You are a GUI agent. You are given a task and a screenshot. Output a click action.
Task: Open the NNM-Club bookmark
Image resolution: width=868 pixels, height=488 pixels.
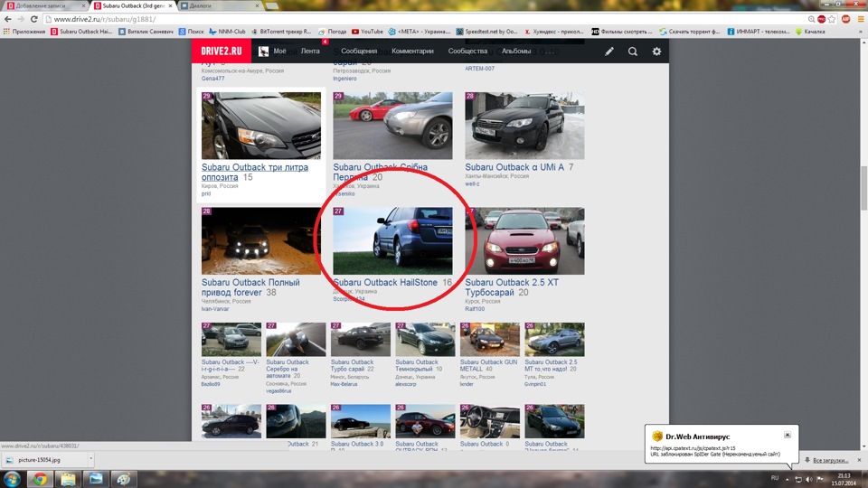click(x=228, y=32)
